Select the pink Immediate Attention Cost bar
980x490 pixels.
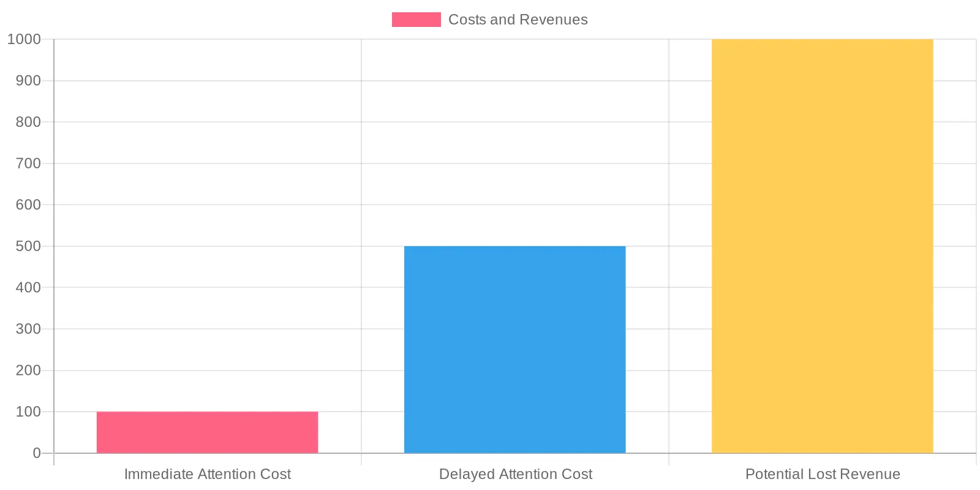tap(208, 432)
